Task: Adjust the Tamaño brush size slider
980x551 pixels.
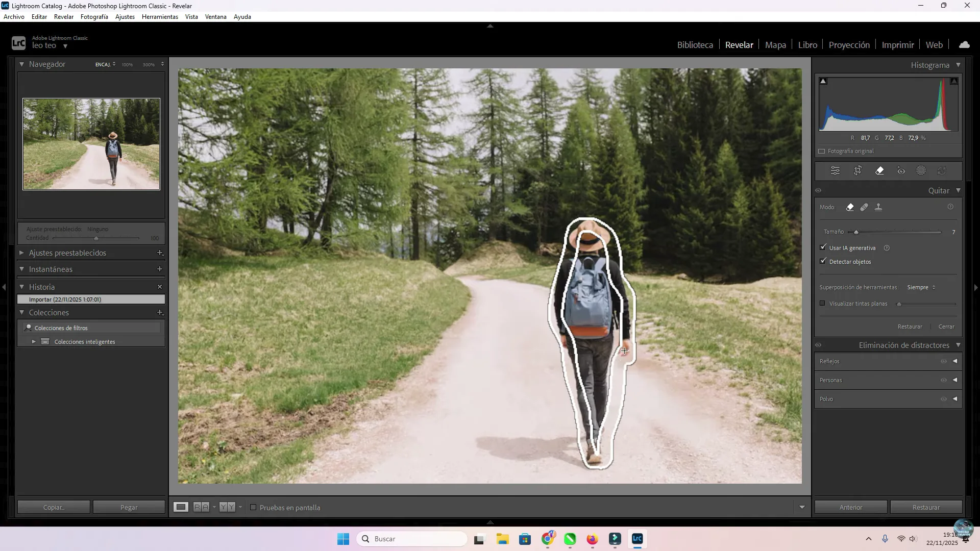Action: 856,232
